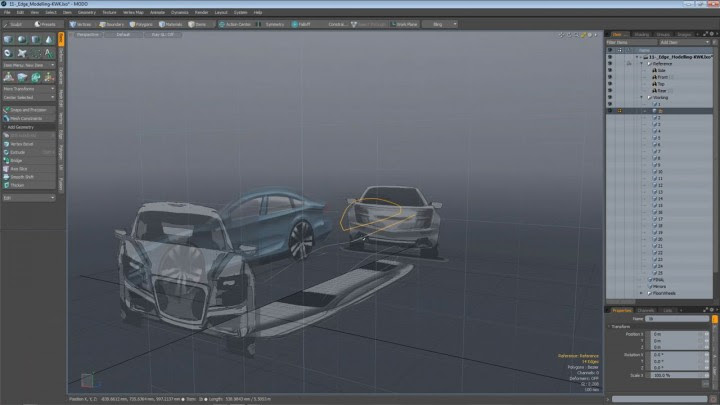
Task: Choose the Bridge tool
Action: [x=18, y=161]
